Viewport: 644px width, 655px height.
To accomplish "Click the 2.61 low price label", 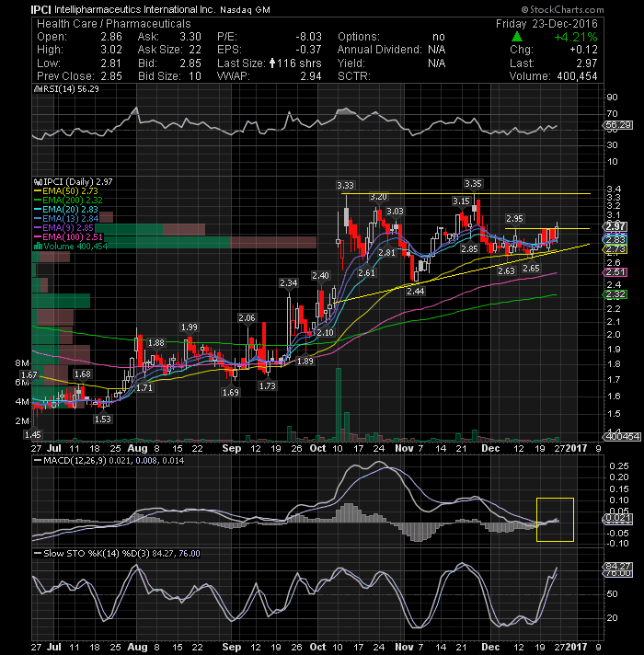I will 366,273.
